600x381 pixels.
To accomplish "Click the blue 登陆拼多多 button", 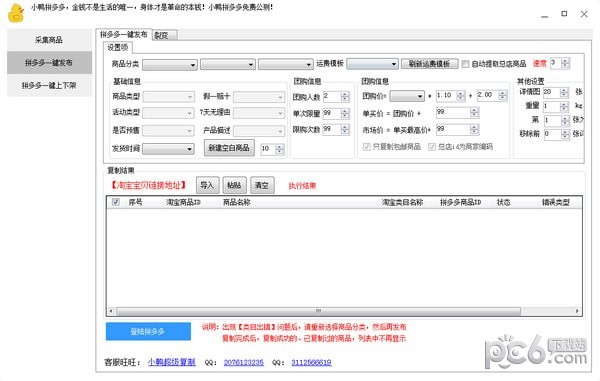I will coord(148,331).
